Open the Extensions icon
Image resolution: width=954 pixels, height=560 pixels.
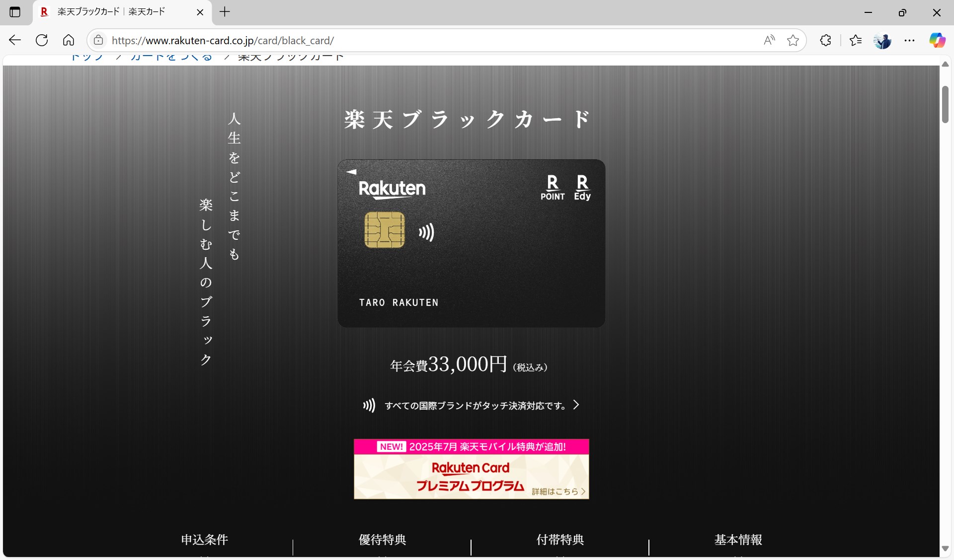(x=825, y=40)
